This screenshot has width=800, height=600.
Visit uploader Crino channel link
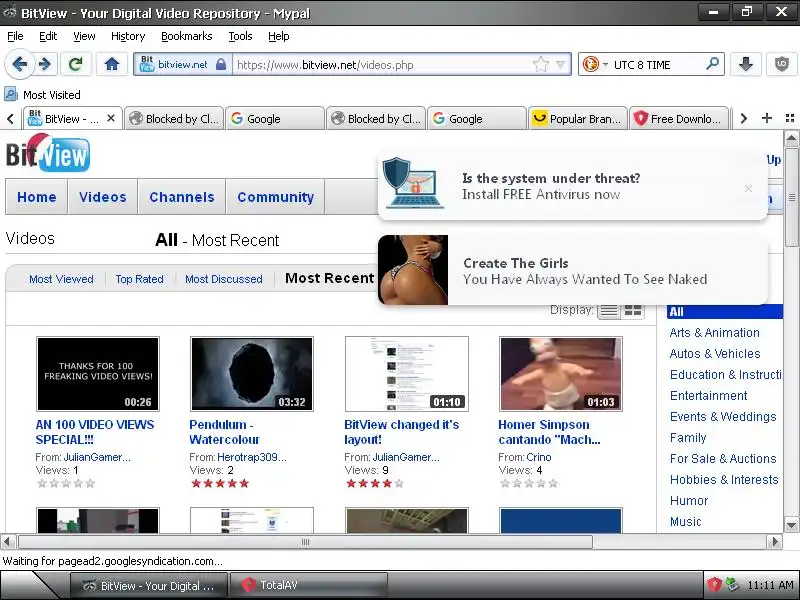click(x=539, y=457)
